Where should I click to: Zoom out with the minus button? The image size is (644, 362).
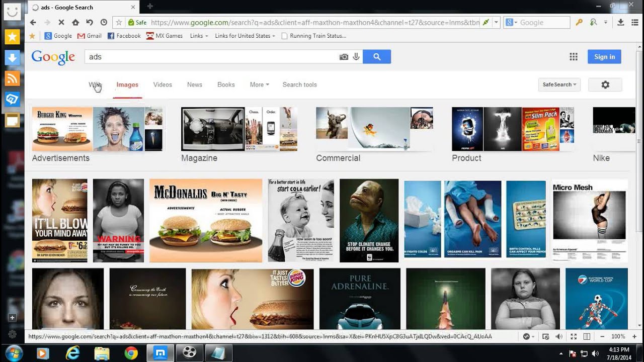[x=603, y=336]
